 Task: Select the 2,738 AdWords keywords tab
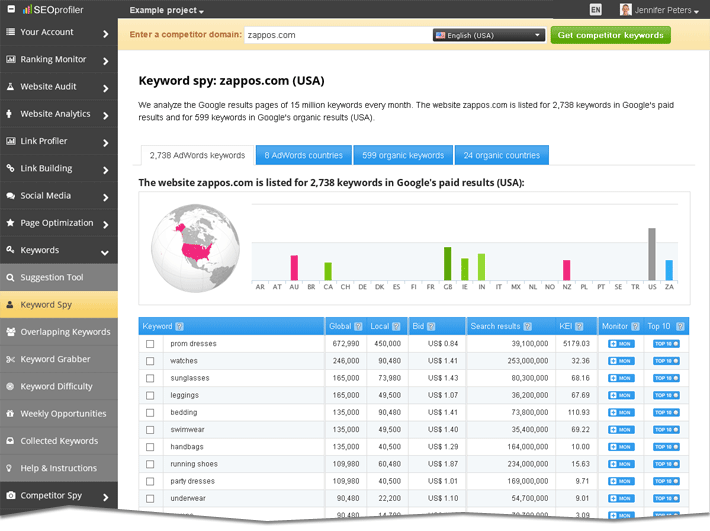tap(197, 155)
